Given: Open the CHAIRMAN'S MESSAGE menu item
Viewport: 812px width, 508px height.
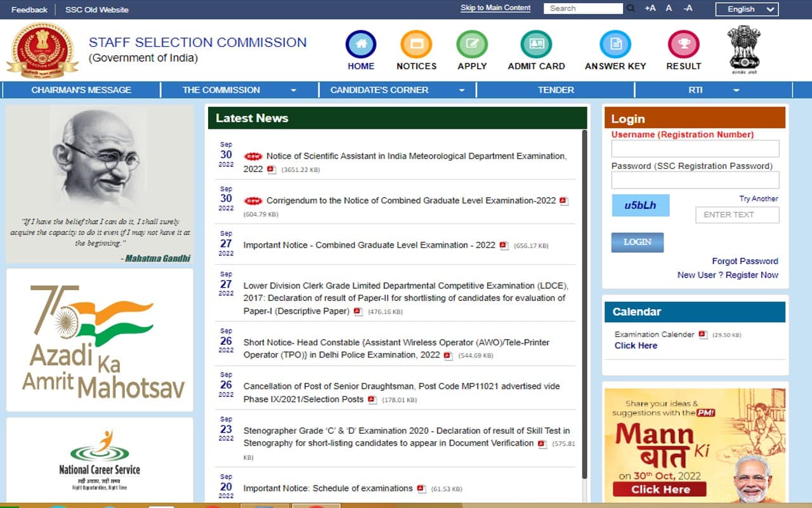Looking at the screenshot, I should pyautogui.click(x=81, y=90).
